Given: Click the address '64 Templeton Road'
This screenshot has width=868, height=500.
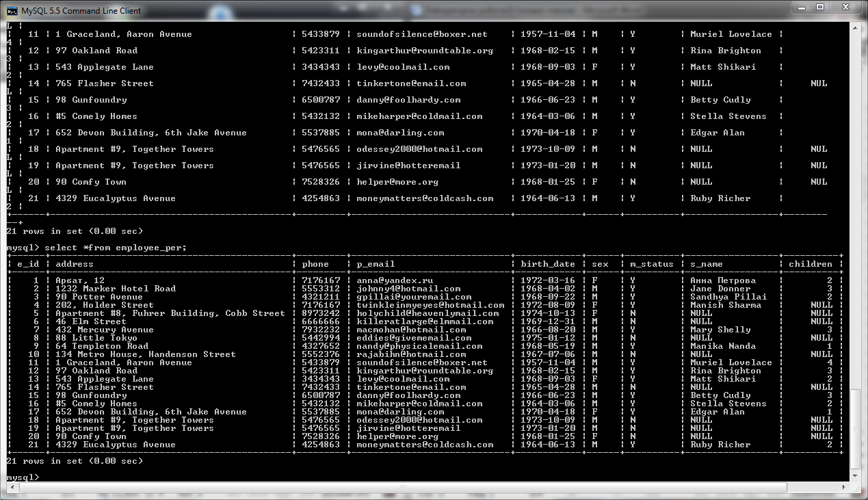Looking at the screenshot, I should tap(102, 346).
